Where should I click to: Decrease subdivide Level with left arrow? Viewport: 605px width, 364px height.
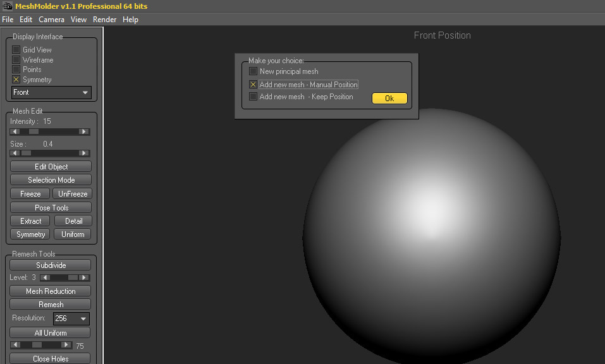(45, 277)
